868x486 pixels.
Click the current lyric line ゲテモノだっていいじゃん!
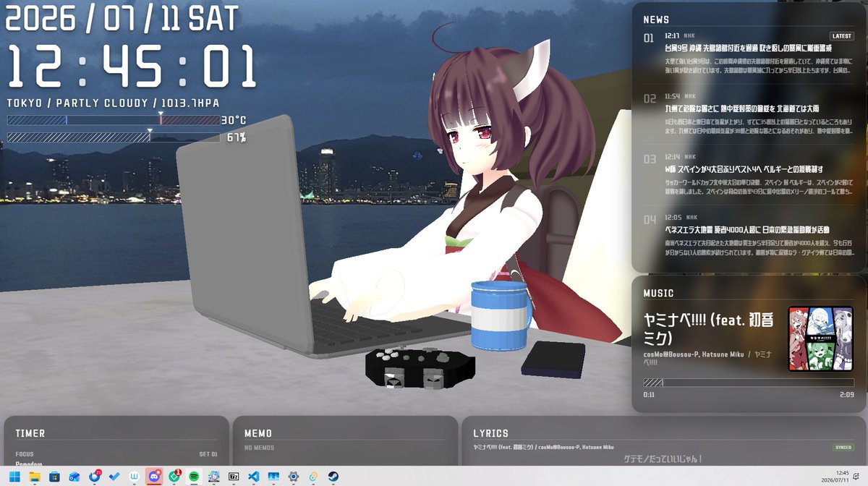(662, 459)
